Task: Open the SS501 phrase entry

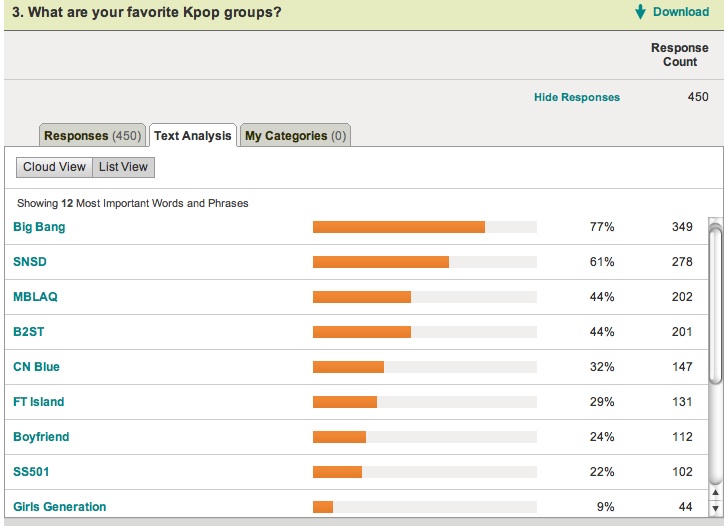Action: [x=32, y=472]
